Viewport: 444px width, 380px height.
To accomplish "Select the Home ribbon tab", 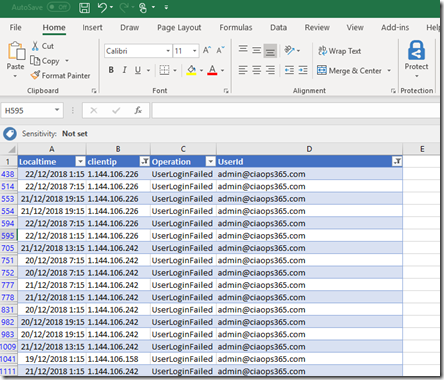I will point(54,27).
